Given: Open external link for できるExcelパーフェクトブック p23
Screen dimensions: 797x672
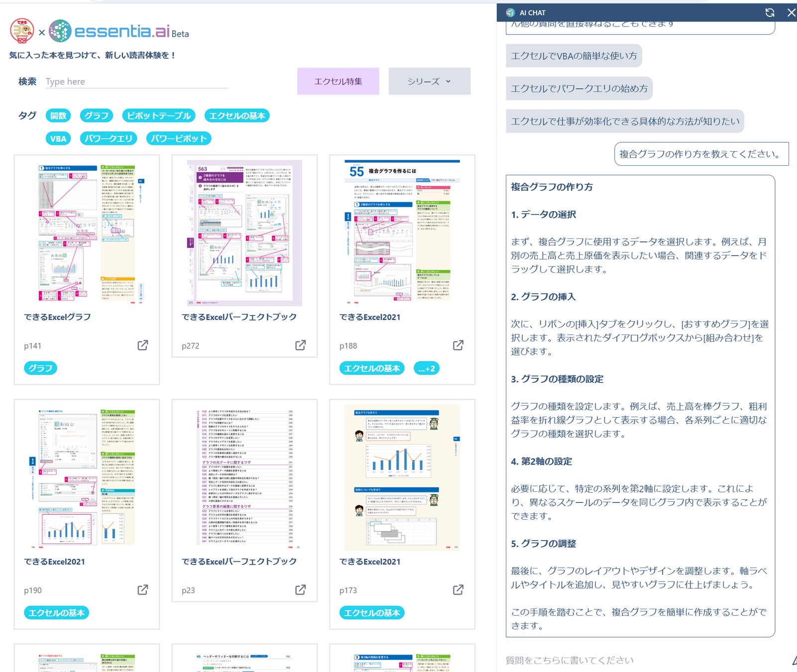Looking at the screenshot, I should pos(301,589).
